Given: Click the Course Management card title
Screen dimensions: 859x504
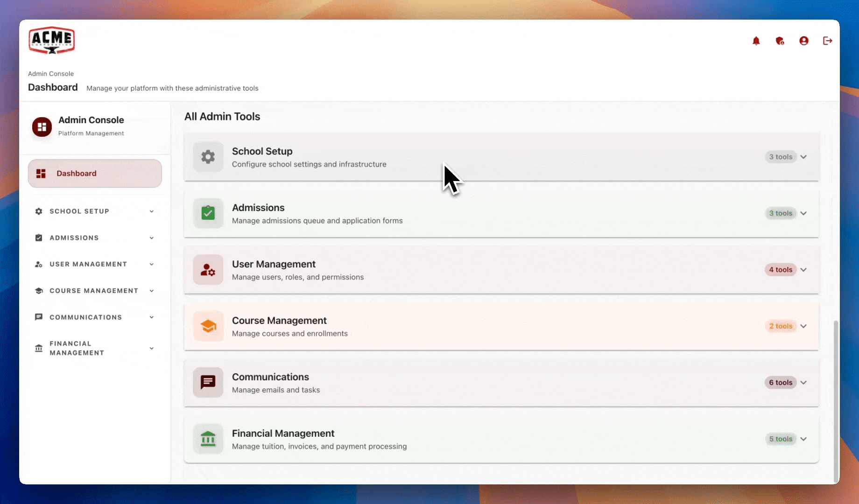Looking at the screenshot, I should pos(279,321).
